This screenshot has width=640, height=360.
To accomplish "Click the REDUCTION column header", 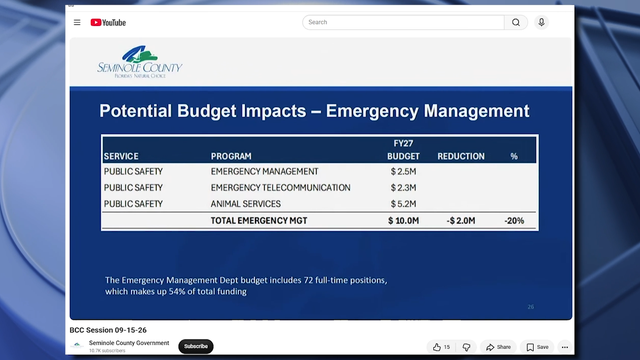I will click(x=461, y=156).
